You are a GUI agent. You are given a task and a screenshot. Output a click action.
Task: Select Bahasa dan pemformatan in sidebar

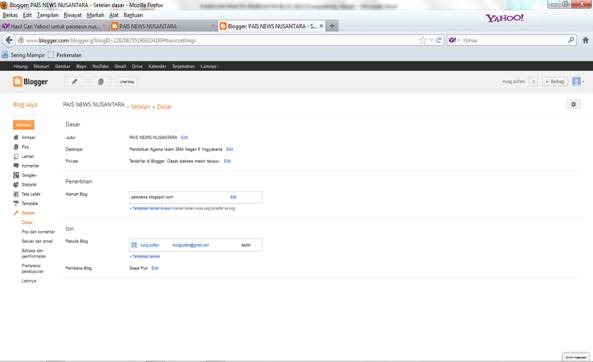[34, 253]
